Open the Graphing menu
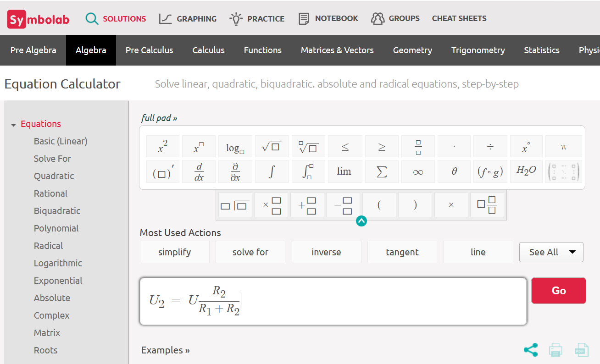Image resolution: width=600 pixels, height=364 pixels. coord(188,19)
